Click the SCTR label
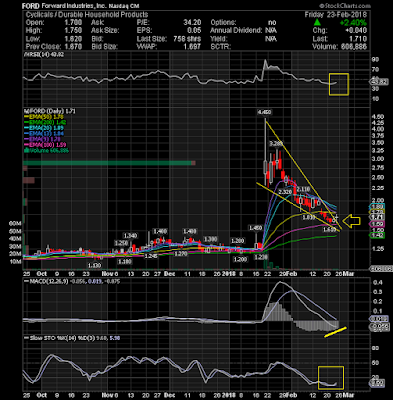 (x=220, y=47)
